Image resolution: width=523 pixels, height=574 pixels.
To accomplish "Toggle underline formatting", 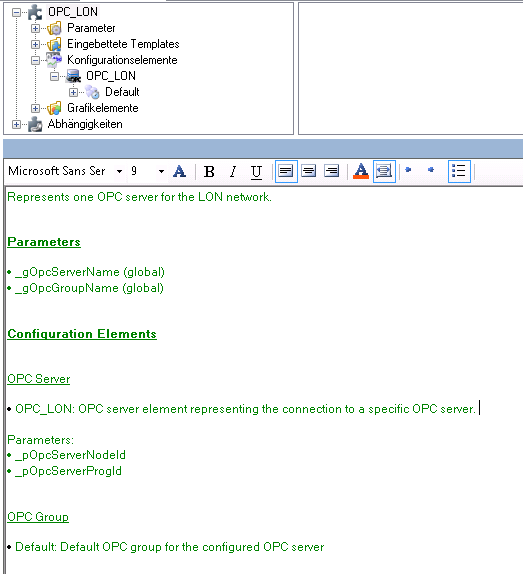I will pyautogui.click(x=256, y=171).
